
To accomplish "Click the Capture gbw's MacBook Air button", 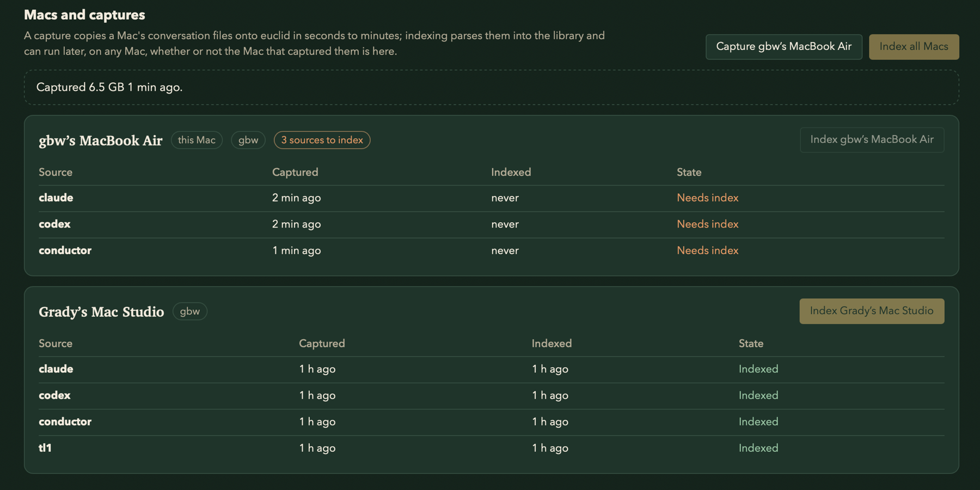I will tap(783, 47).
